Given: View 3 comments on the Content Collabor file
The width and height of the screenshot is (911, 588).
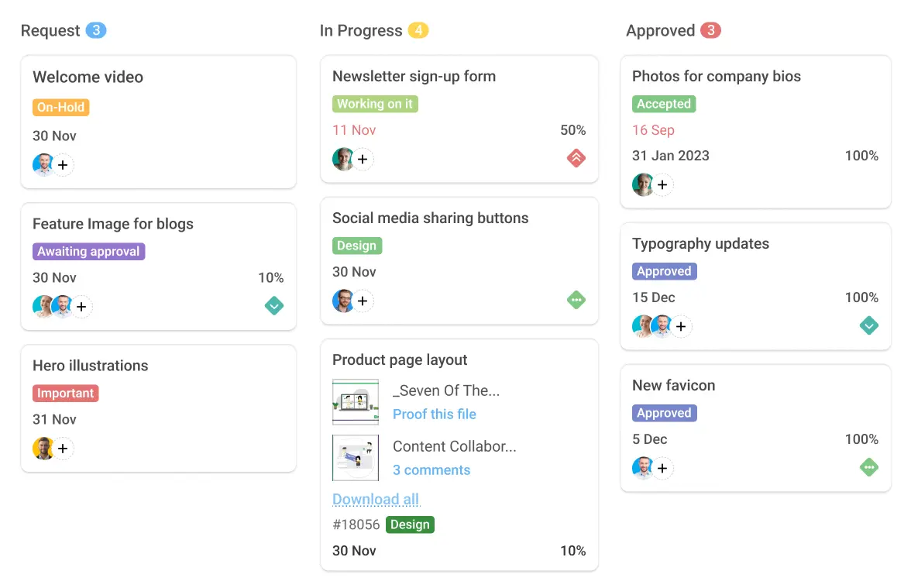Looking at the screenshot, I should point(431,470).
